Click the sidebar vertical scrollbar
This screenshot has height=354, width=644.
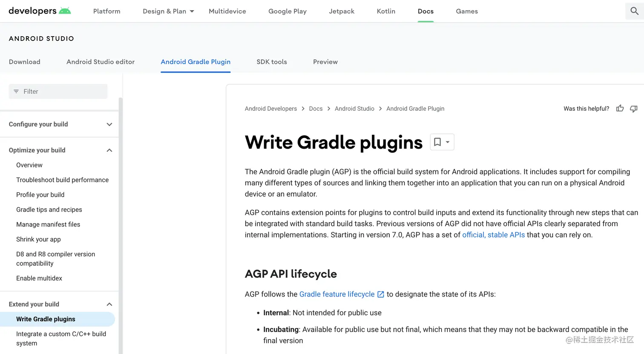(x=121, y=226)
